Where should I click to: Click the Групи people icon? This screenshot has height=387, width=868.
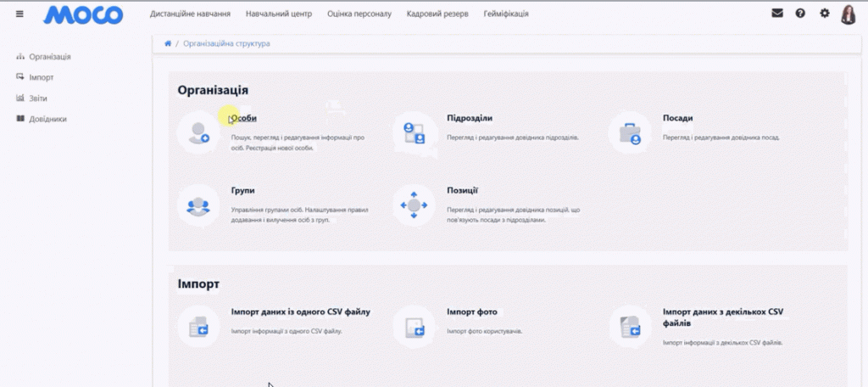198,205
